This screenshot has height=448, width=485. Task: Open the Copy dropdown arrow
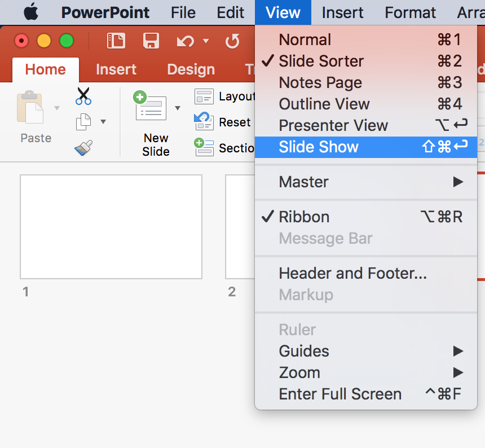coord(103,121)
